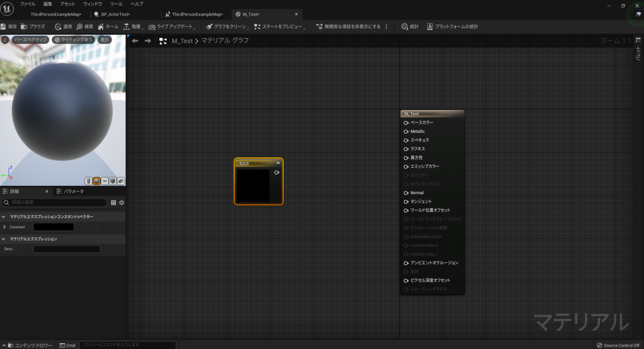Apply material changes with 適用
Image resolution: width=644 pixels, height=349 pixels.
pyautogui.click(x=63, y=26)
